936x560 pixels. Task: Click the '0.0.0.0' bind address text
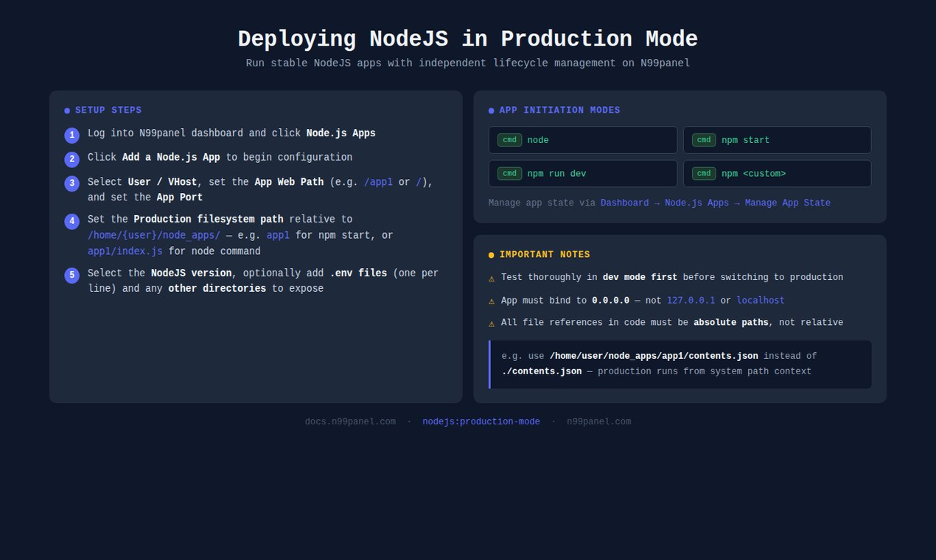pos(611,301)
